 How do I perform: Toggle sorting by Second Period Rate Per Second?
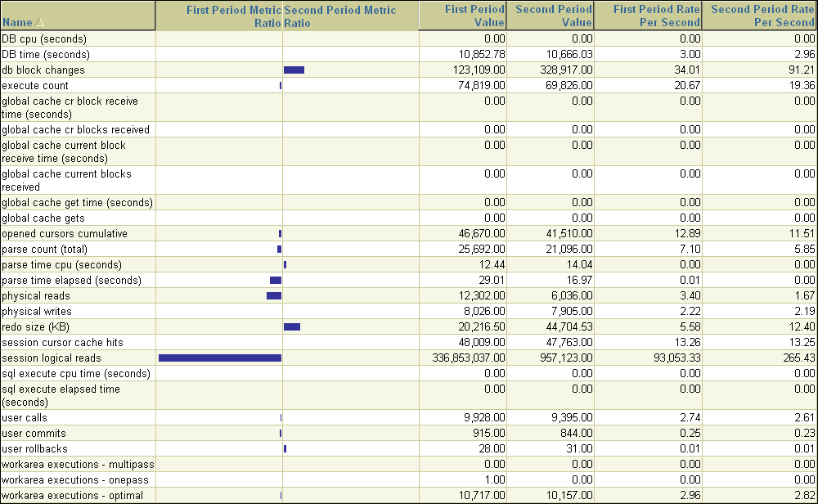coord(761,15)
